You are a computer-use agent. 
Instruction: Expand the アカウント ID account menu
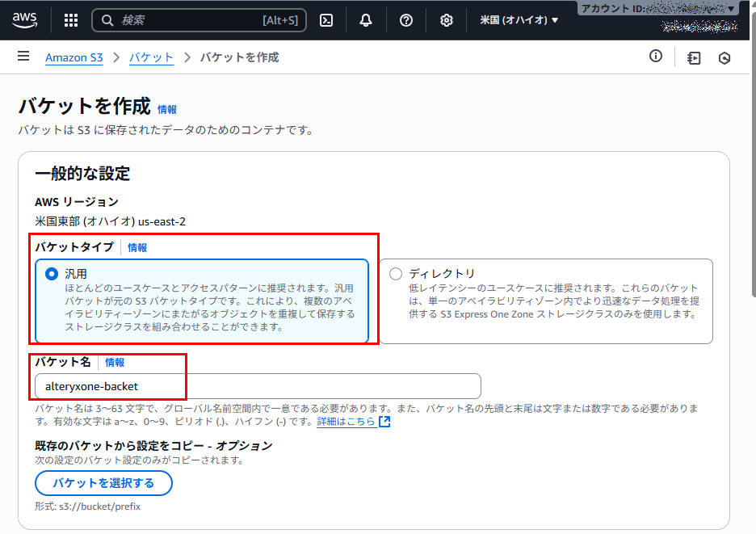657,8
